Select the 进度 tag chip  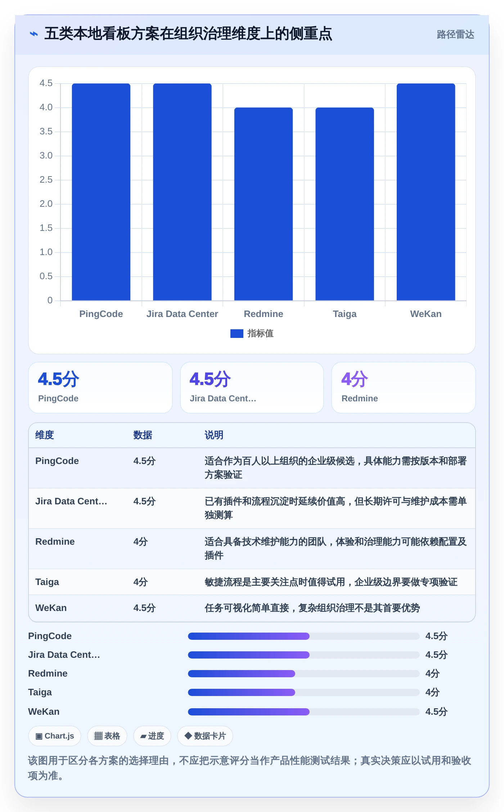152,736
